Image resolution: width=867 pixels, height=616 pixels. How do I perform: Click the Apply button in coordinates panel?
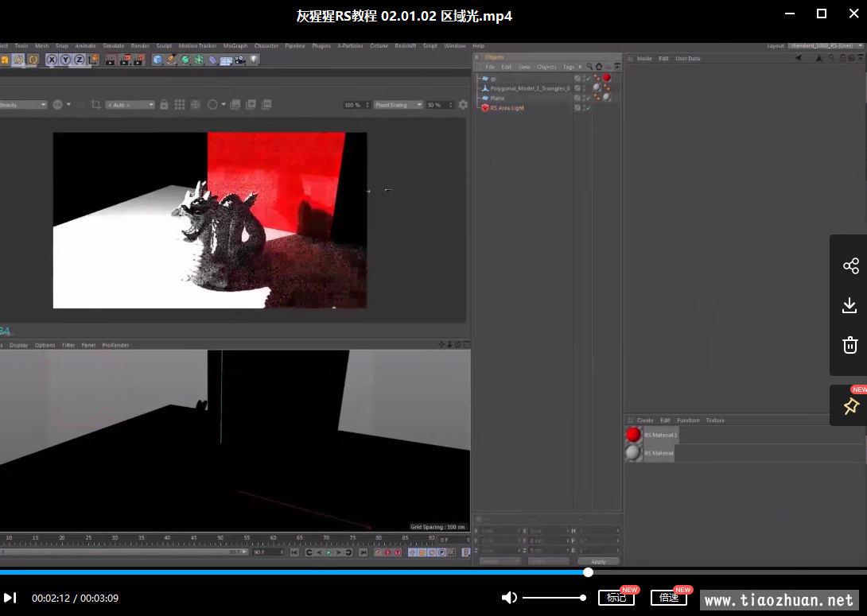click(598, 561)
